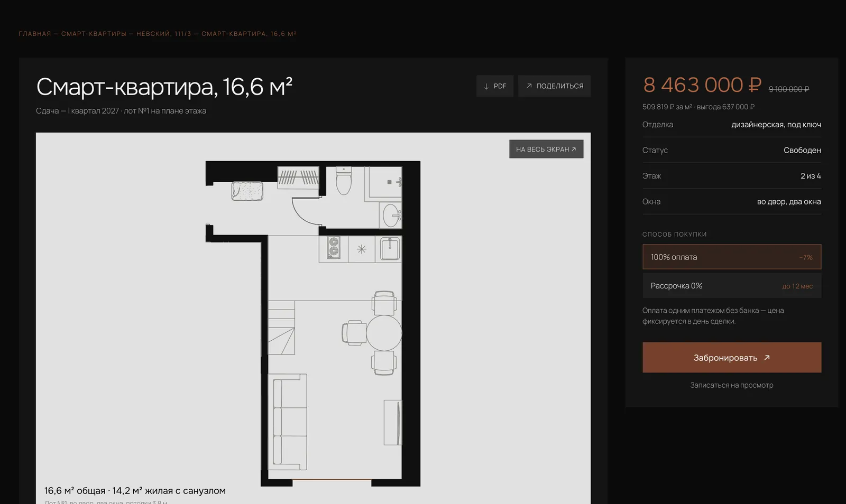This screenshot has height=504, width=846.
Task: Go to ГЛАВНАЯ in the breadcrumbs
Action: point(35,34)
